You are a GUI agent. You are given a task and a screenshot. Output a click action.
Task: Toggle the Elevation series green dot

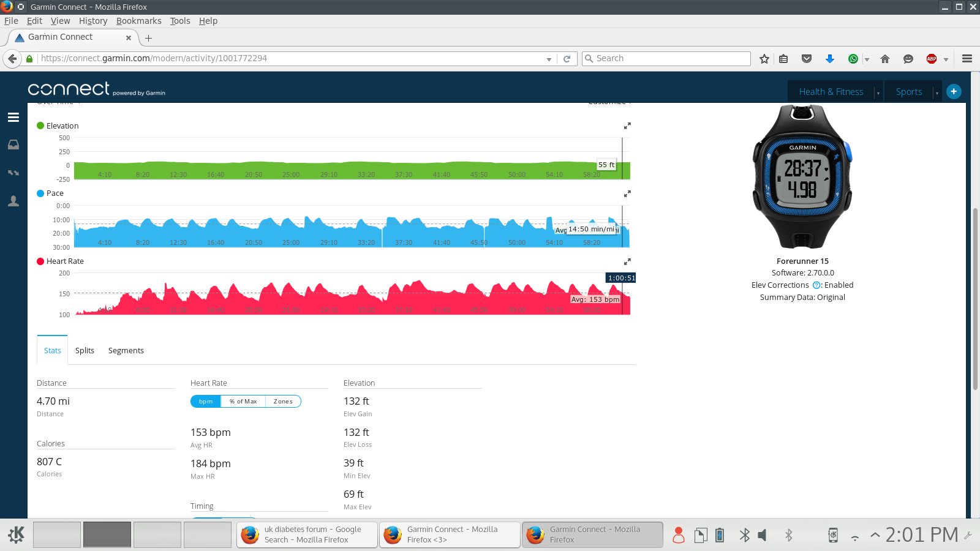pos(40,126)
